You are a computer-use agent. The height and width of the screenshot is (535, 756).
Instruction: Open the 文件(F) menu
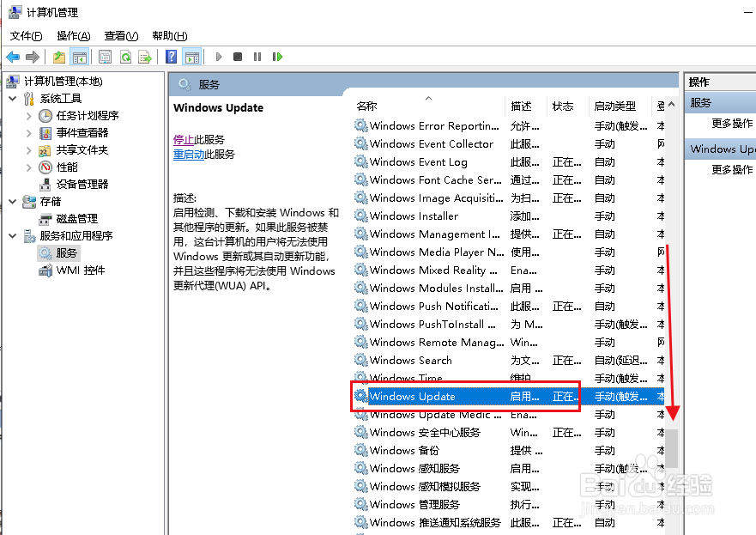tap(26, 36)
